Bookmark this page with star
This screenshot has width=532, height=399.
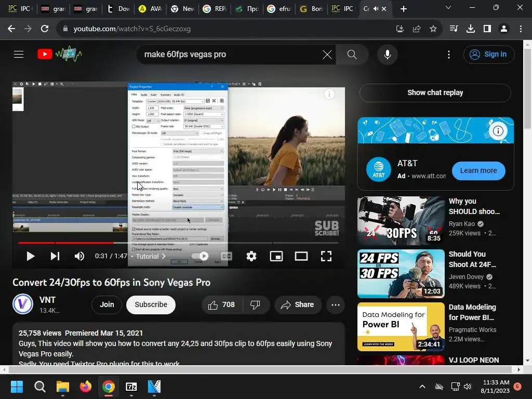pyautogui.click(x=433, y=29)
